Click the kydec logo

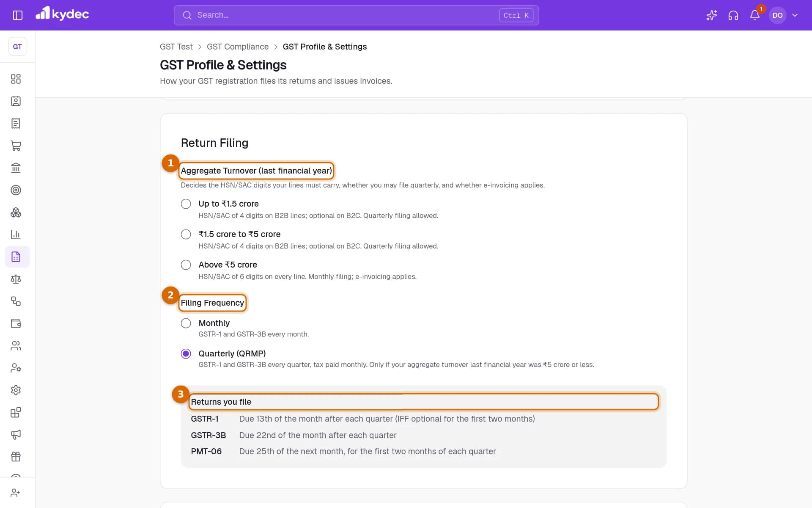tap(62, 14)
